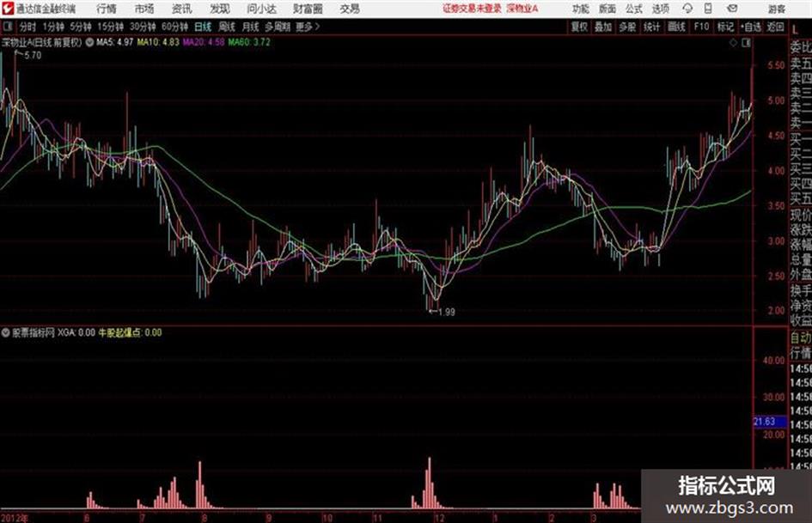Image resolution: width=812 pixels, height=523 pixels.
Task: Expand the MA indicator dropdown circle icon
Action: [89, 42]
